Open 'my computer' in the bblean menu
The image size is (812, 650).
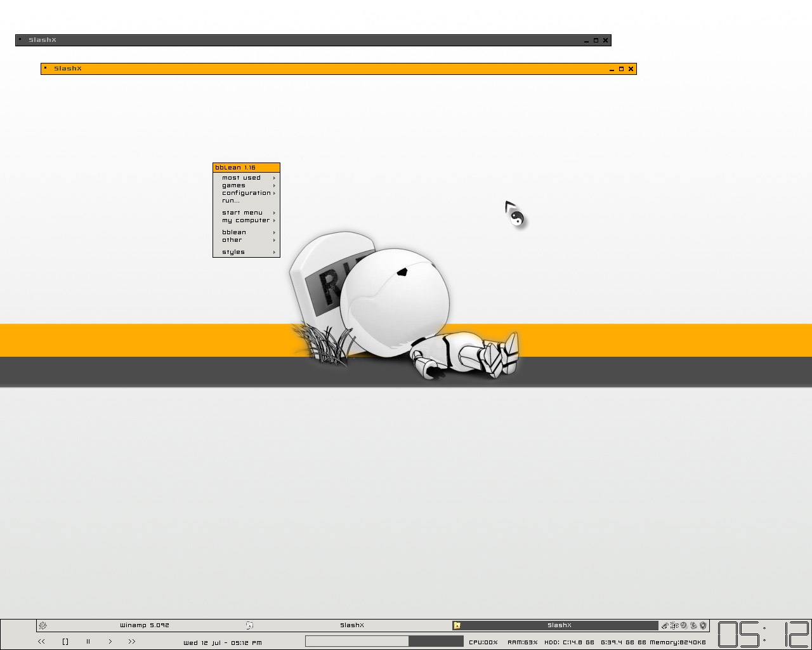246,220
